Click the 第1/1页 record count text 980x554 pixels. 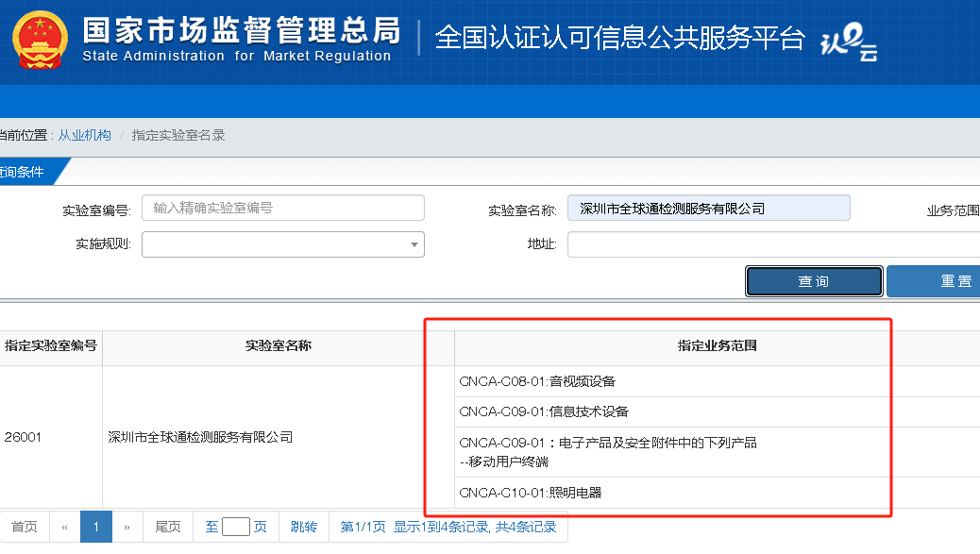coord(448,527)
